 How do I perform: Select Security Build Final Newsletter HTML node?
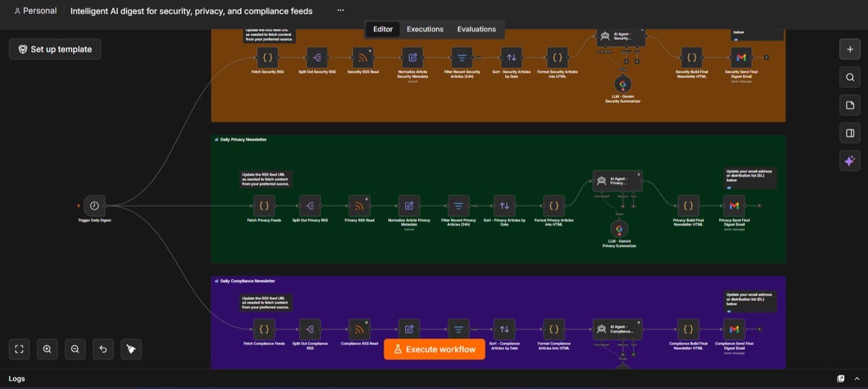(x=691, y=58)
